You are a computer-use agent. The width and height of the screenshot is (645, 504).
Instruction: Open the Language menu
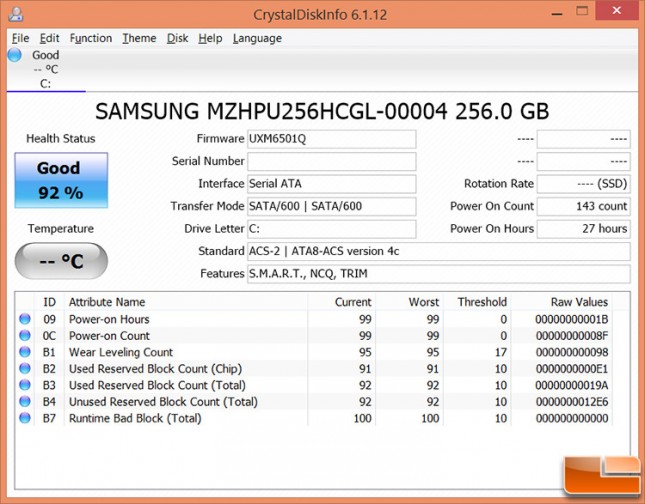257,38
